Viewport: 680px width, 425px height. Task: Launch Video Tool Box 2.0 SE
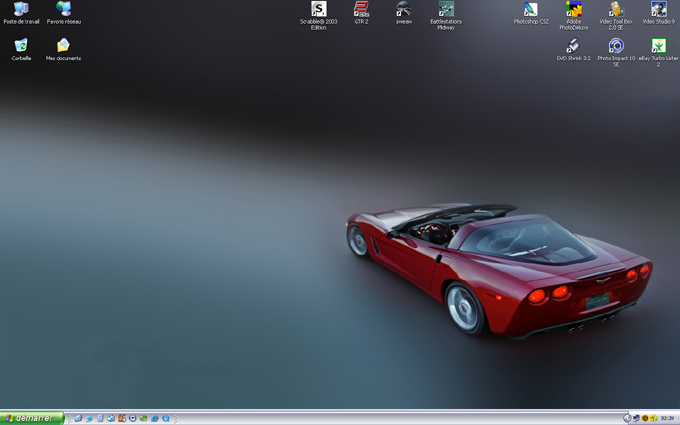click(616, 10)
